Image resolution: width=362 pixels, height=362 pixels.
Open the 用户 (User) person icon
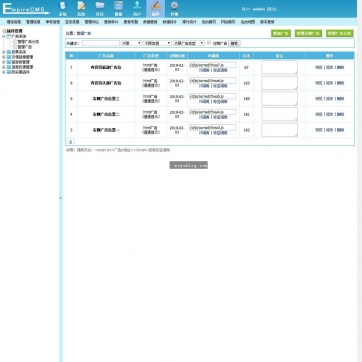point(137,8)
